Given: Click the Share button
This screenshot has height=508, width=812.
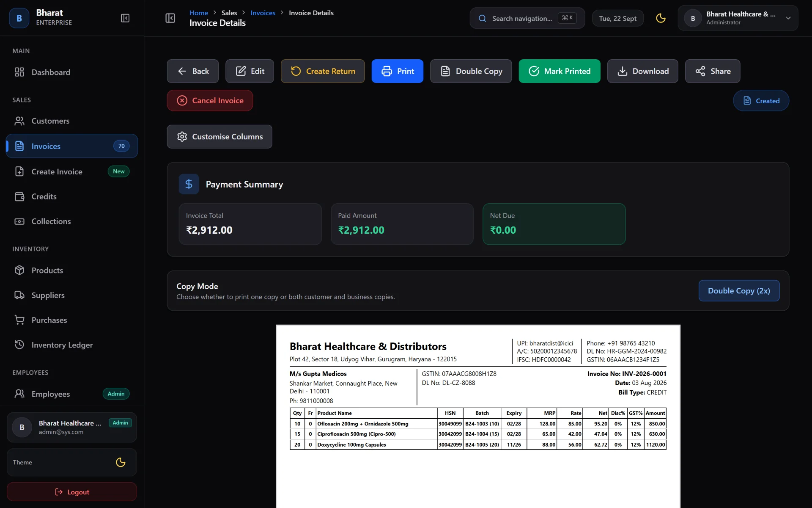Looking at the screenshot, I should (x=713, y=71).
